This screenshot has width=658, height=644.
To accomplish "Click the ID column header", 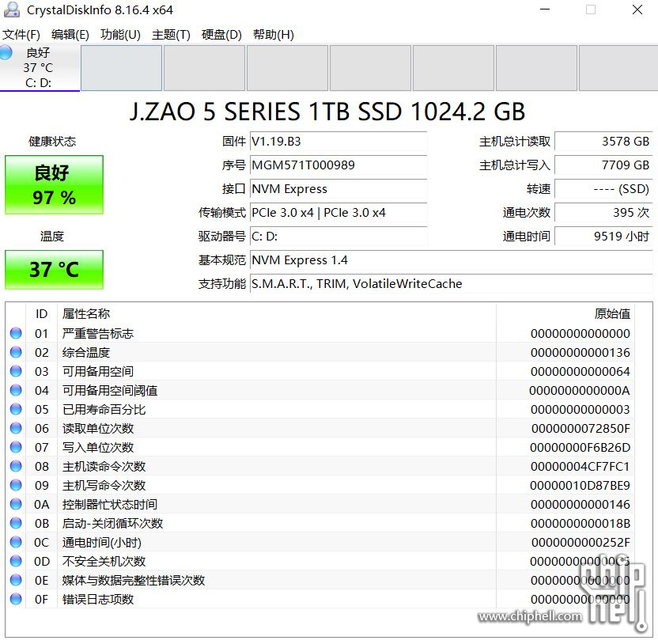I will [42, 313].
